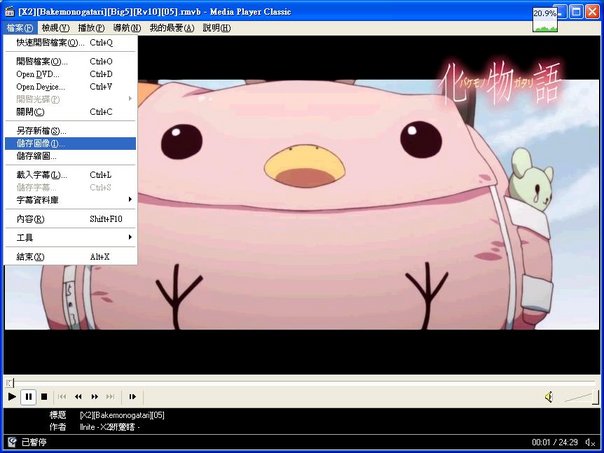Click the Play button
The height and width of the screenshot is (453, 604).
12,396
